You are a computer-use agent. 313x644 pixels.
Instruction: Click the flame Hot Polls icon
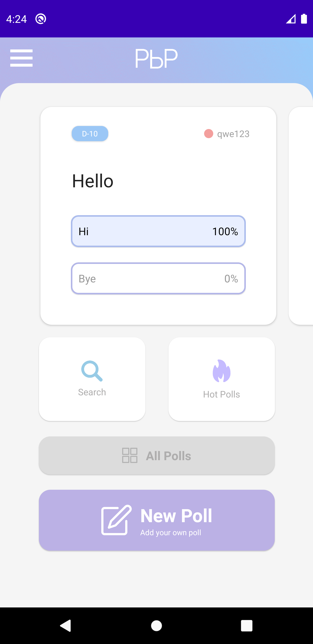pos(221,371)
